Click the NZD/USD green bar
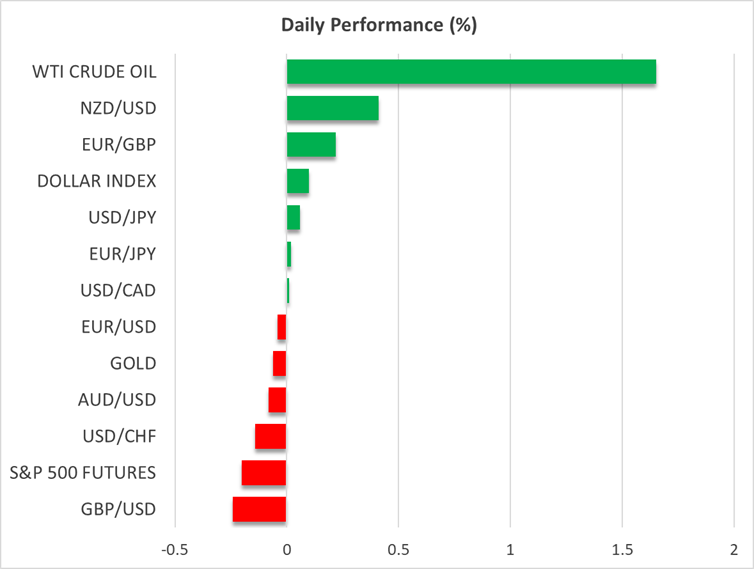The width and height of the screenshot is (754, 569). 332,108
